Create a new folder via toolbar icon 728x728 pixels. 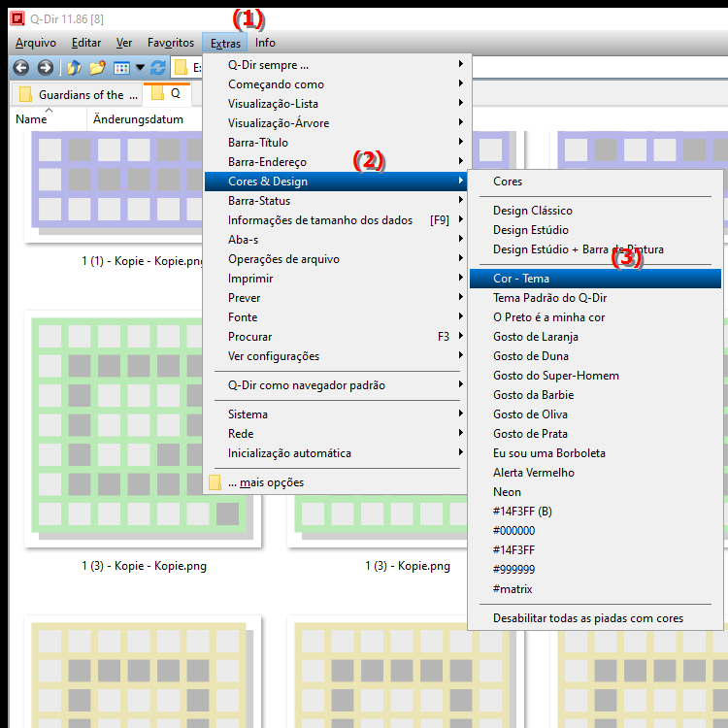pos(97,67)
